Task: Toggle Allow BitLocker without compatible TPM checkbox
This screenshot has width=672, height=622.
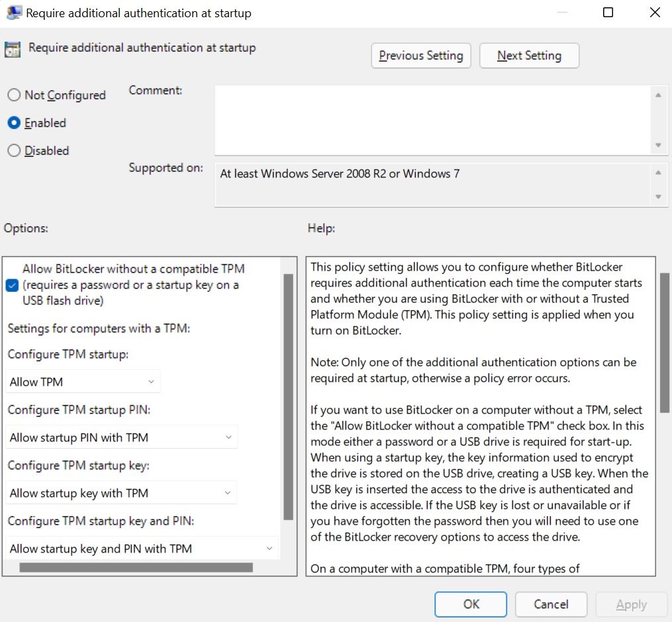Action: [13, 285]
